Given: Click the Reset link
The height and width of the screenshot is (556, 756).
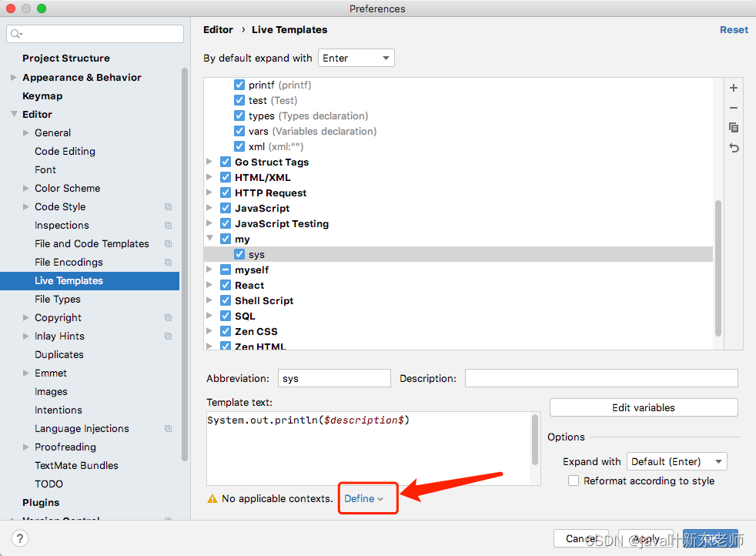Looking at the screenshot, I should point(734,30).
